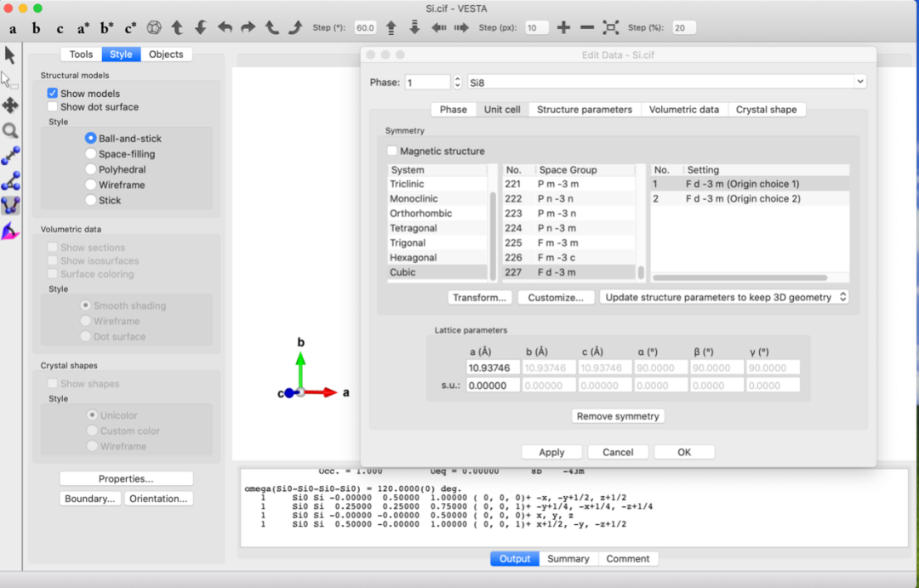Viewport: 919px width, 588px height.
Task: Open Update structure parameters dropdown
Action: point(724,297)
